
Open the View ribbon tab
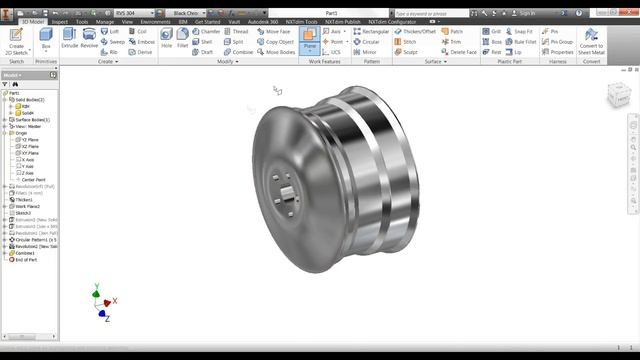[127, 22]
